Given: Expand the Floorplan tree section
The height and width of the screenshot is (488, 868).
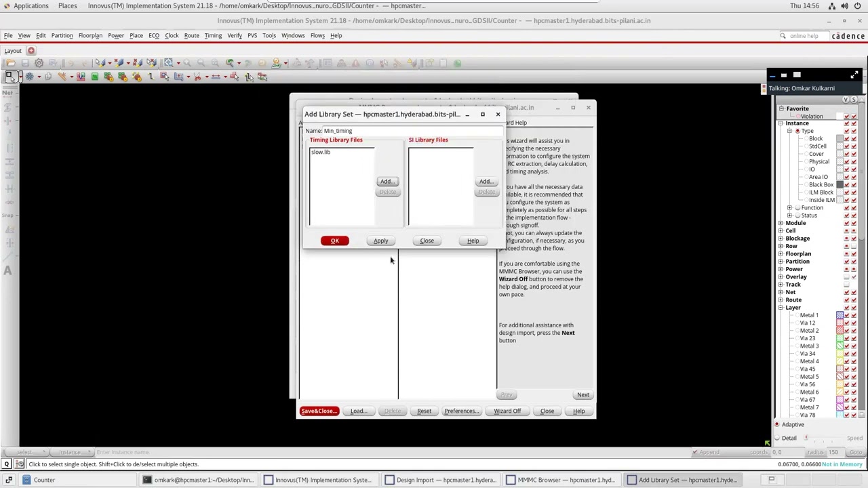Looking at the screenshot, I should pyautogui.click(x=781, y=253).
